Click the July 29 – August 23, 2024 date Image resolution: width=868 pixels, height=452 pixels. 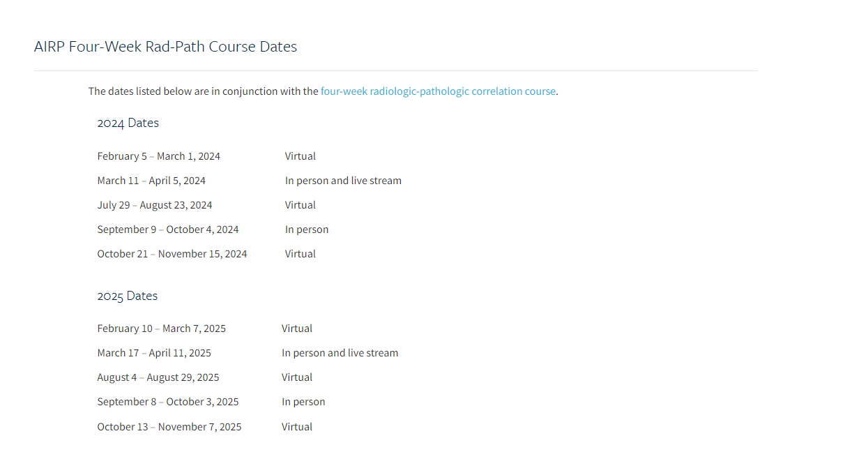[155, 205]
